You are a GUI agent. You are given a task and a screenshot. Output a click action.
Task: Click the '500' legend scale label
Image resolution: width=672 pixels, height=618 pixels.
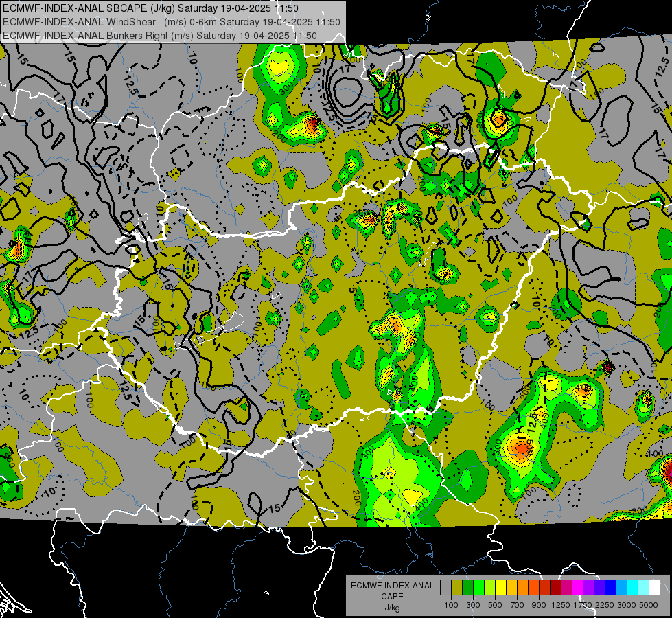point(495,605)
